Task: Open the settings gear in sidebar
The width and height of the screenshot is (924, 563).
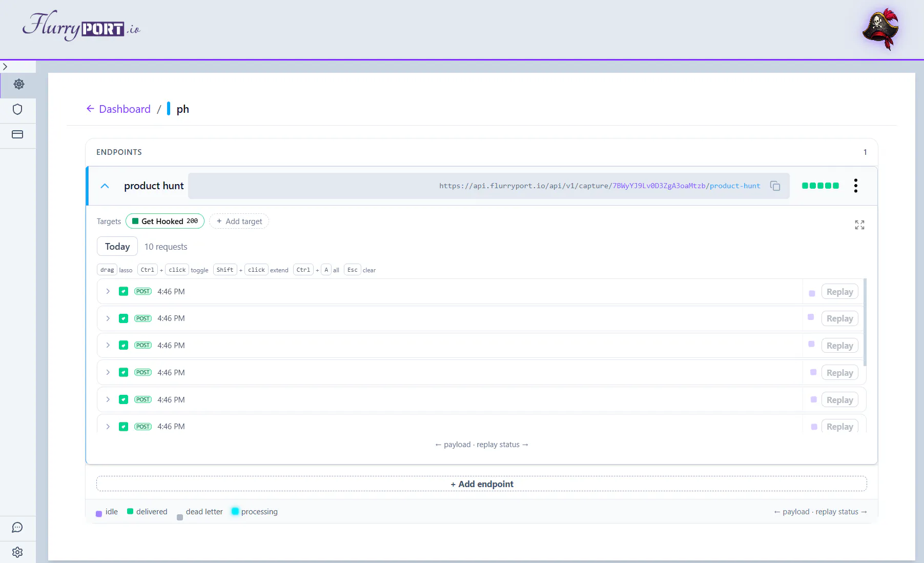Action: [x=17, y=552]
